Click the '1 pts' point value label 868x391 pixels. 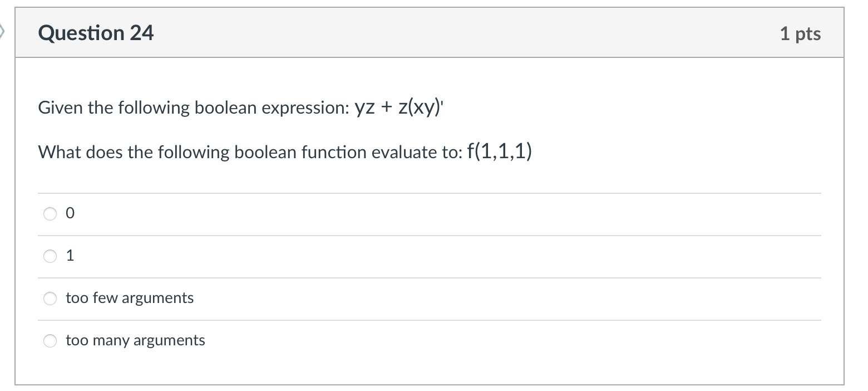pos(800,34)
